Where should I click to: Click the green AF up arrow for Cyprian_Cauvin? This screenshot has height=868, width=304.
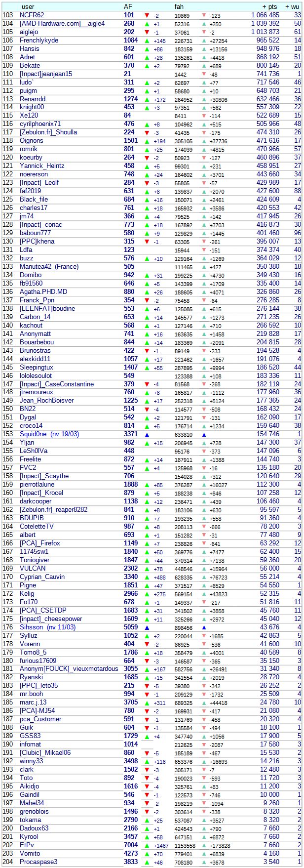point(147,577)
